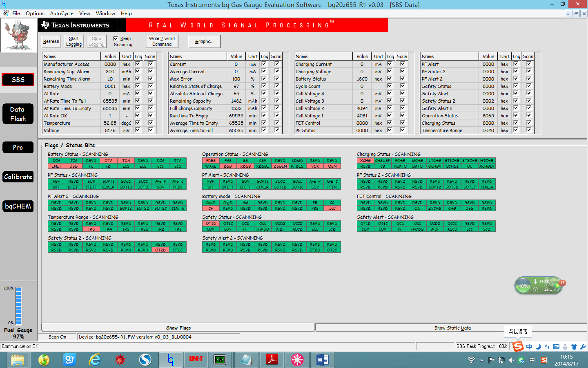Open the Wi-Fi network tray icon
The image size is (588, 368).
471,360
